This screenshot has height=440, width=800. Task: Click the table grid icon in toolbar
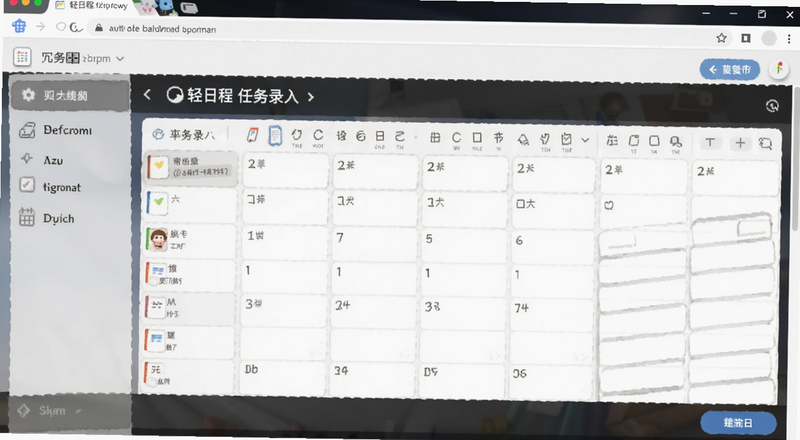tap(435, 137)
